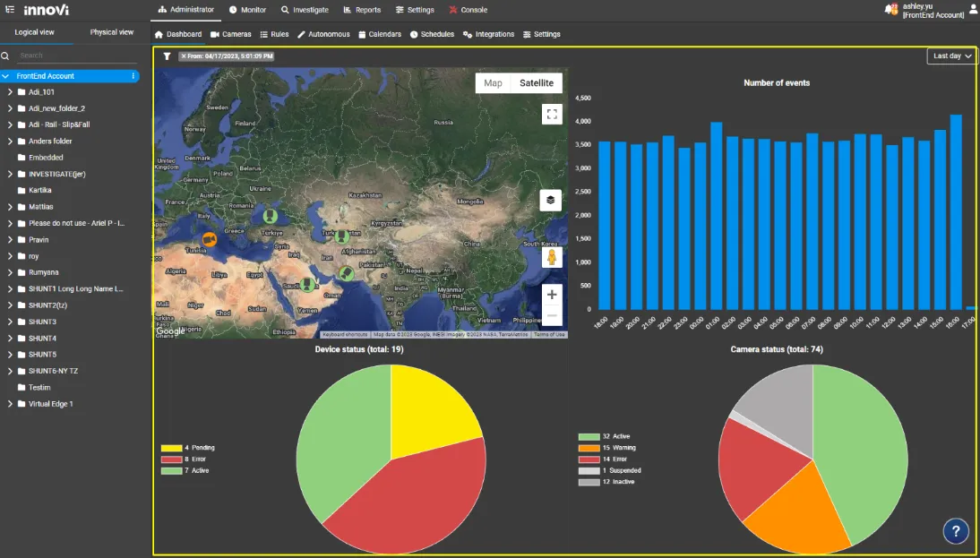980x558 pixels.
Task: Expand the SHUNT3 folder
Action: (10, 322)
